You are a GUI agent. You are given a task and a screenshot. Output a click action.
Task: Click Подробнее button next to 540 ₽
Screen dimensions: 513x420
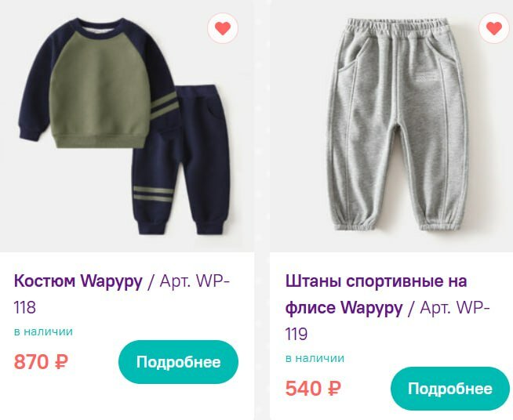[x=450, y=389]
